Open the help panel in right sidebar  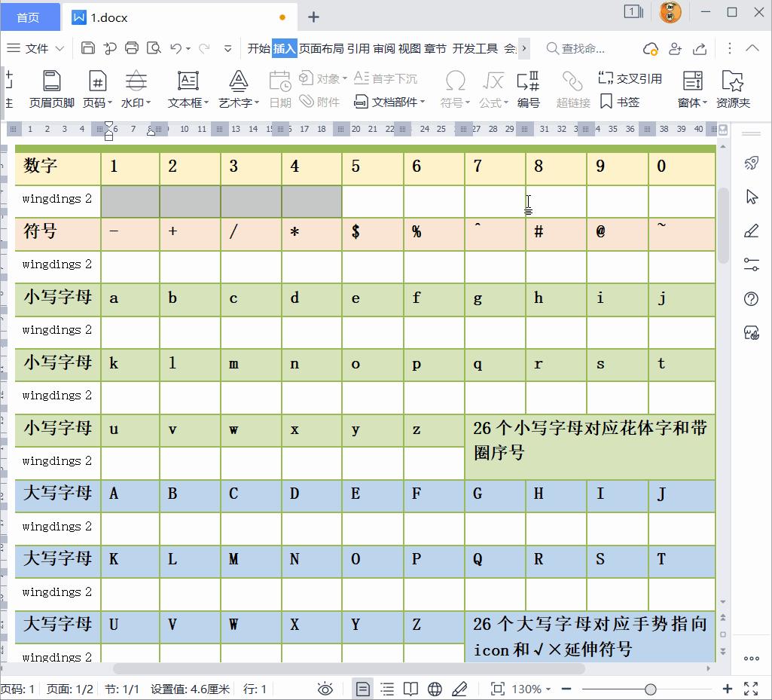tap(750, 299)
